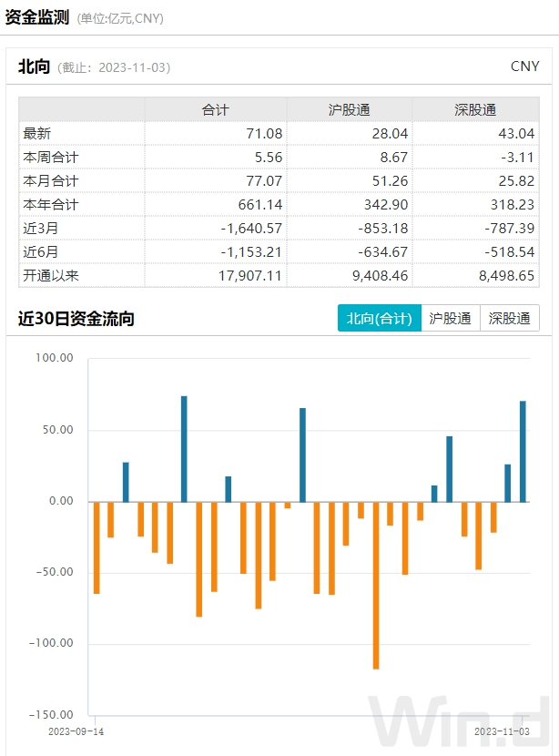Click the -3.11 value in 深股通 column
This screenshot has width=559, height=756.
516,157
